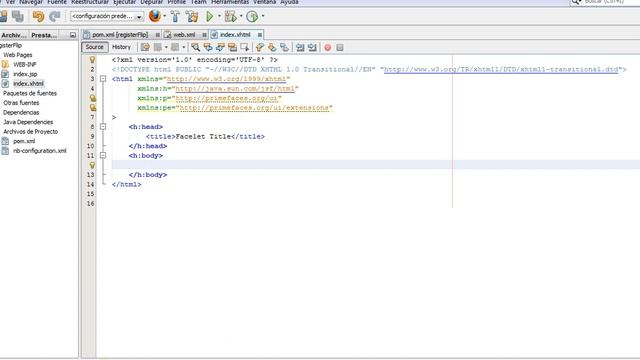The image size is (640, 360).
Task: Open the Herramientas menu
Action: [x=230, y=2]
